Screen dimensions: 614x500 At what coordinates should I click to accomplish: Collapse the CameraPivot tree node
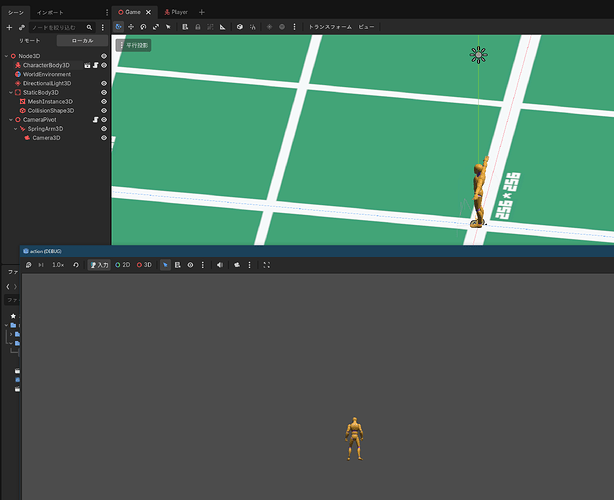pos(9,119)
